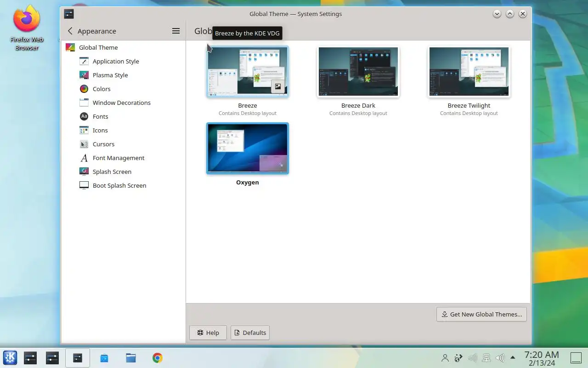Open Plasma Style settings
Viewport: 588px width, 368px height.
pos(123,75)
